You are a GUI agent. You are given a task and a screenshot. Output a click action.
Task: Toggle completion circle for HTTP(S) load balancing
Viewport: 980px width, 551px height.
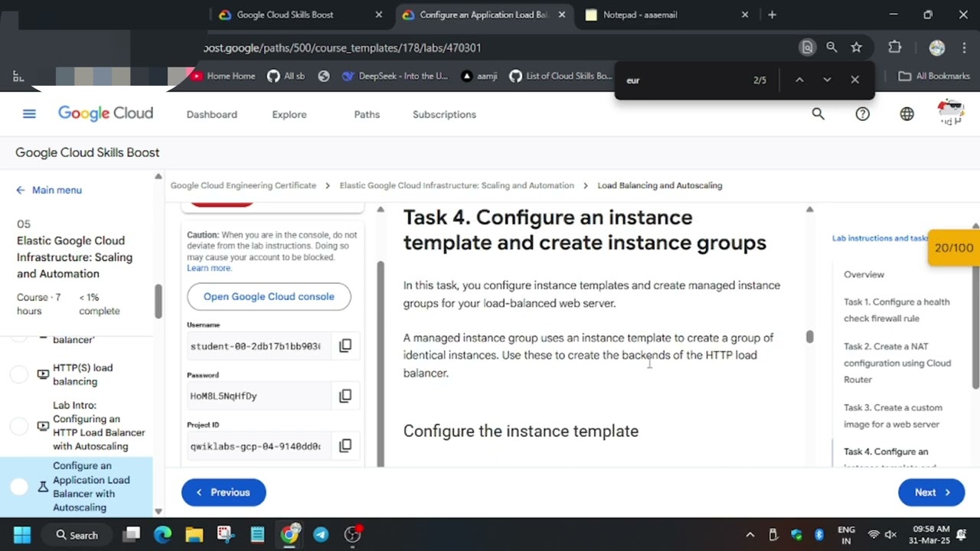(19, 374)
